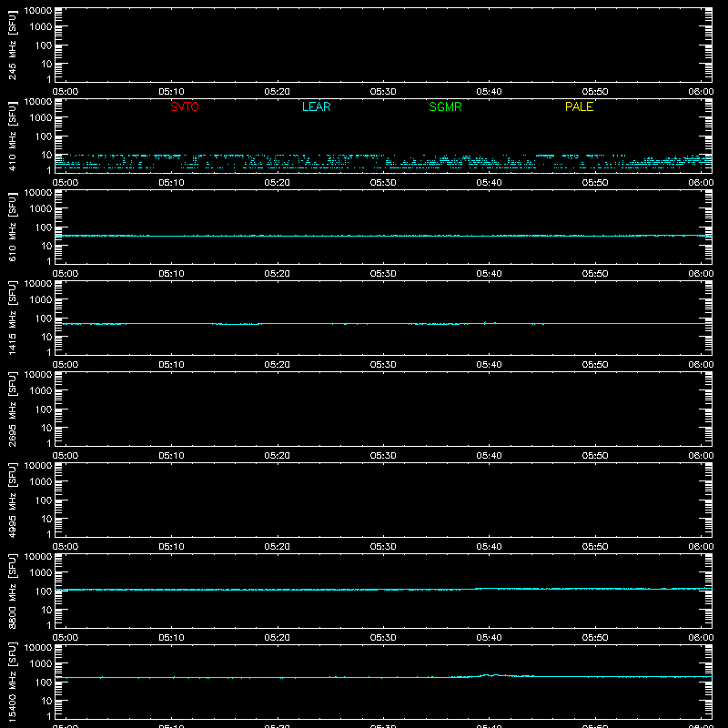Image resolution: width=728 pixels, height=728 pixels.
Task: Click the green SGMR station label
Action: (x=445, y=106)
